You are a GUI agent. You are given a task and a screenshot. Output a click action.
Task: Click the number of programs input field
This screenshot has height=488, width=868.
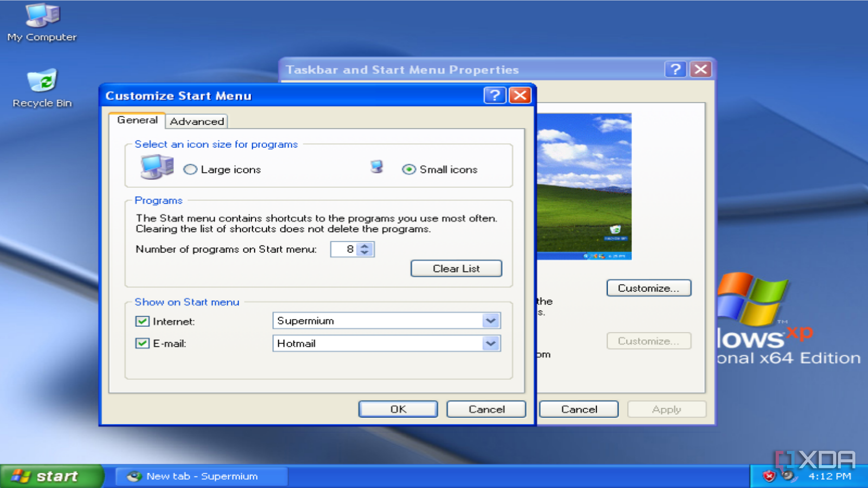(x=344, y=249)
